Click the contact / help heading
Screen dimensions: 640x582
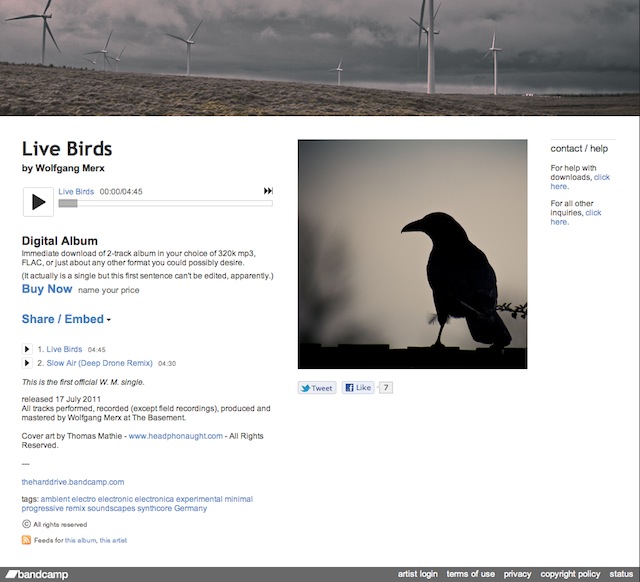pyautogui.click(x=579, y=149)
